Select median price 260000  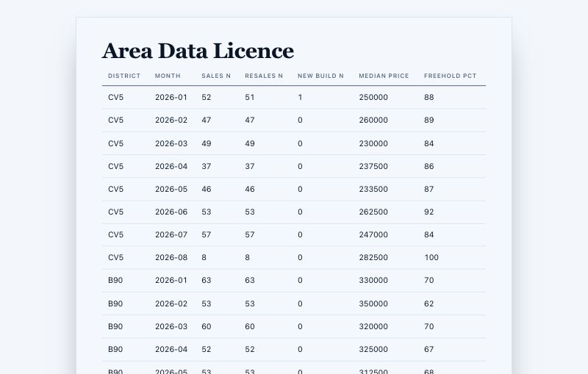373,121
